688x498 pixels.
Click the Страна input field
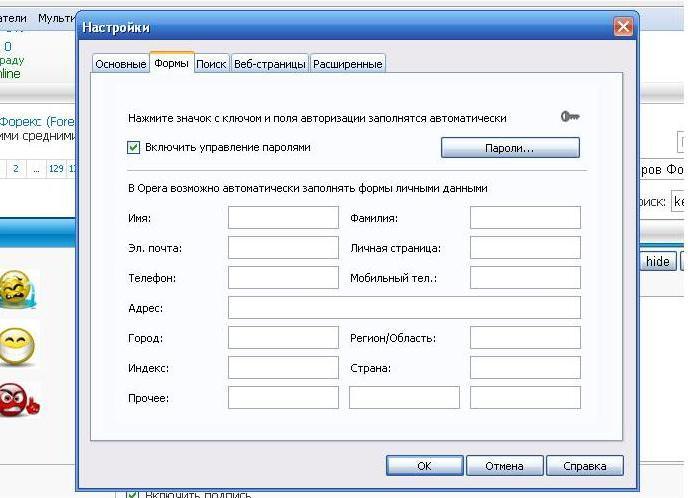pyautogui.click(x=525, y=368)
